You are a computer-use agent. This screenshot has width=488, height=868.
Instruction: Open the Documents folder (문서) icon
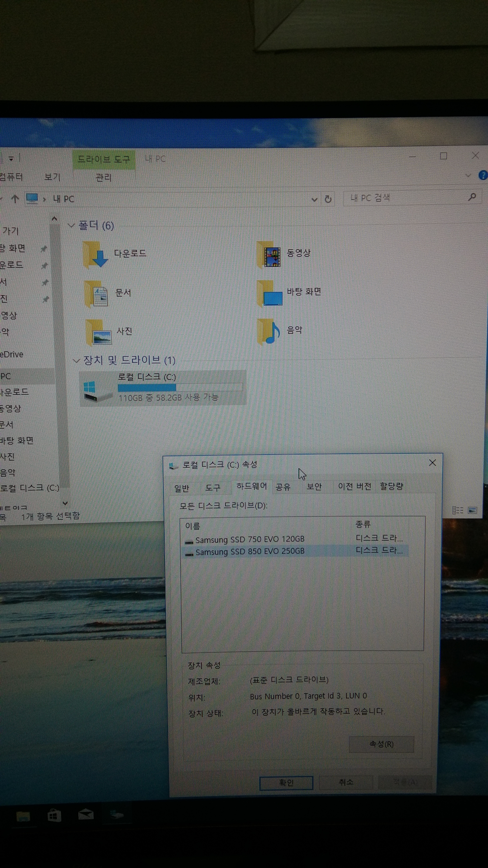click(x=96, y=294)
